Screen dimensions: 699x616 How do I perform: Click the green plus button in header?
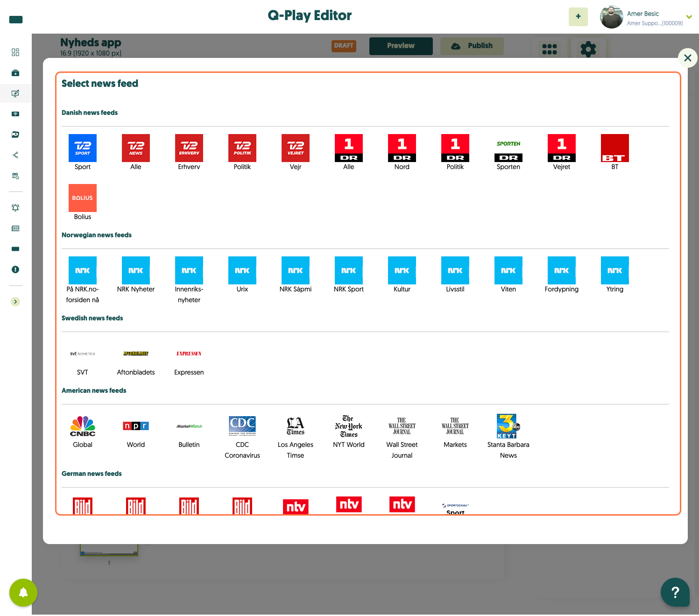point(578,17)
